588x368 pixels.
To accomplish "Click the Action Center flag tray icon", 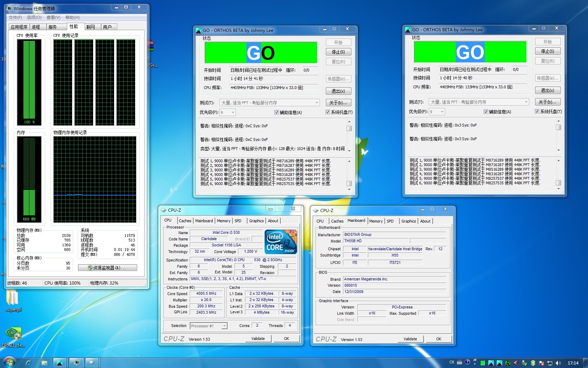I will coord(541,363).
